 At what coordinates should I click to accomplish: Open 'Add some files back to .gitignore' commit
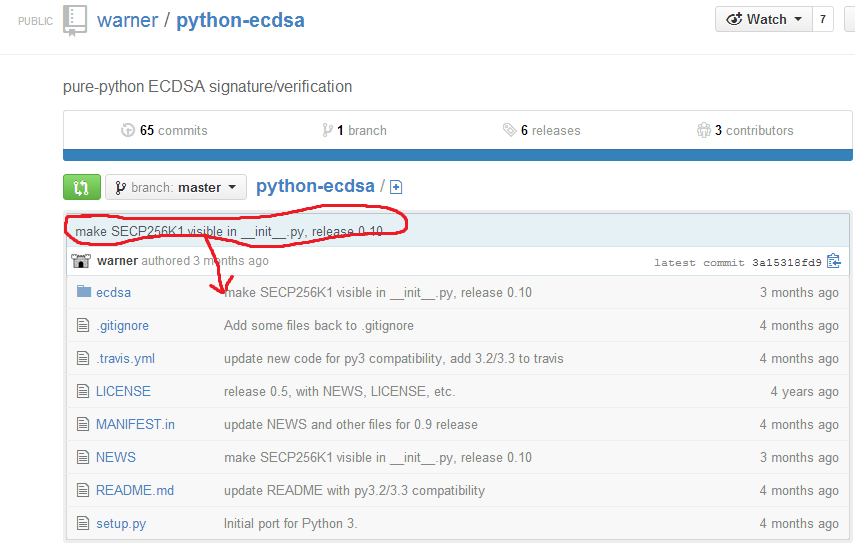(x=318, y=326)
